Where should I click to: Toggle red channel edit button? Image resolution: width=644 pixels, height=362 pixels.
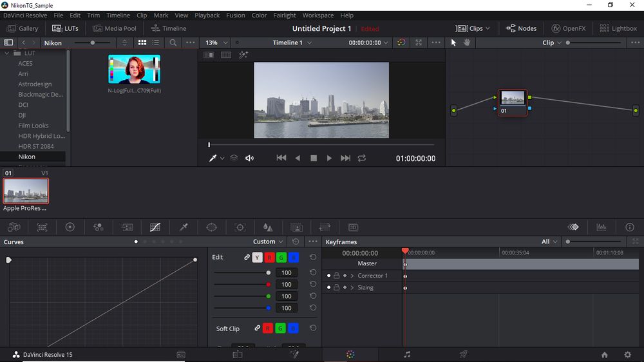coord(269,258)
